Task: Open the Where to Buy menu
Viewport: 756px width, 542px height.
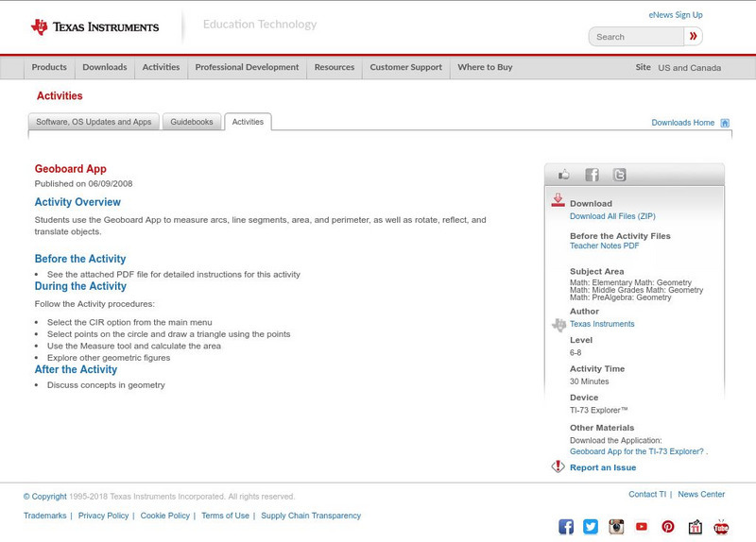Action: point(485,67)
